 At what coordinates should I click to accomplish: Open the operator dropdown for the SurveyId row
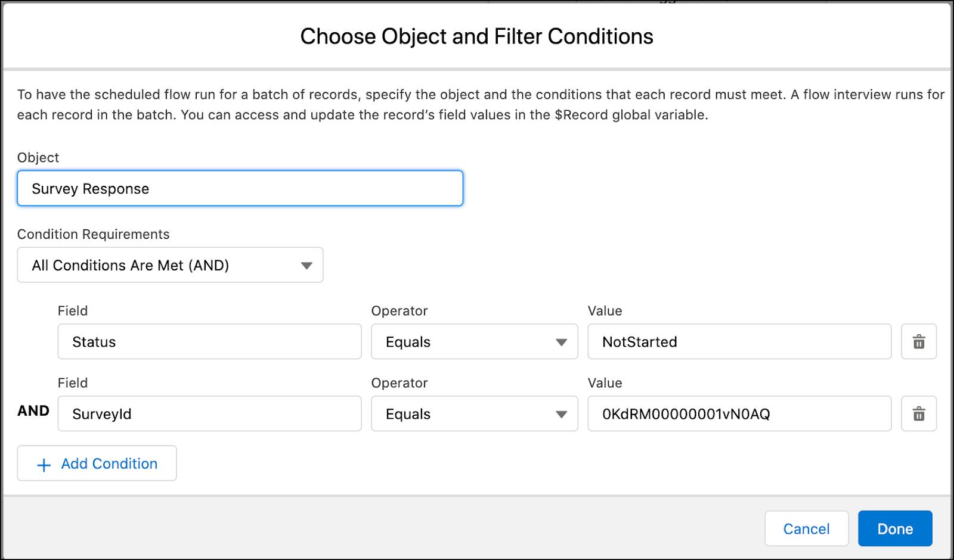(x=474, y=413)
